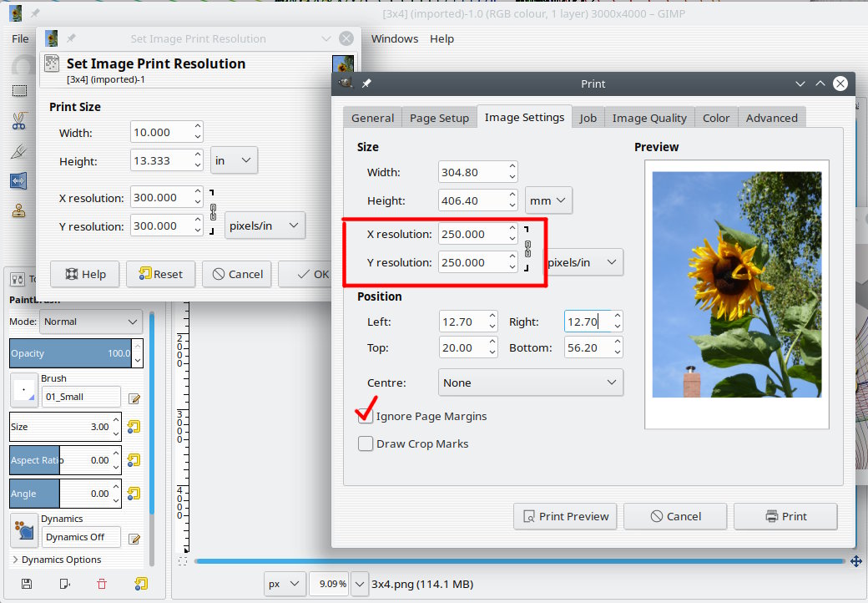The image size is (868, 603).
Task: Click navigation cross icon at canvas corner
Action: [855, 561]
